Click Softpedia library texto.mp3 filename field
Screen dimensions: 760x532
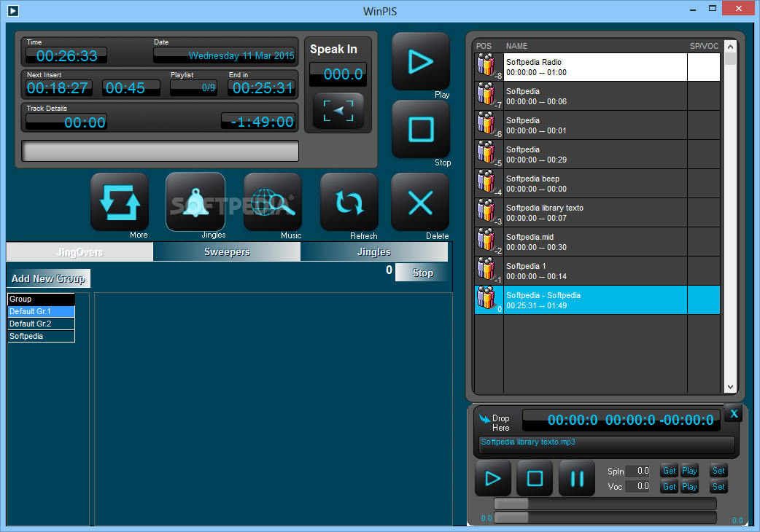606,444
